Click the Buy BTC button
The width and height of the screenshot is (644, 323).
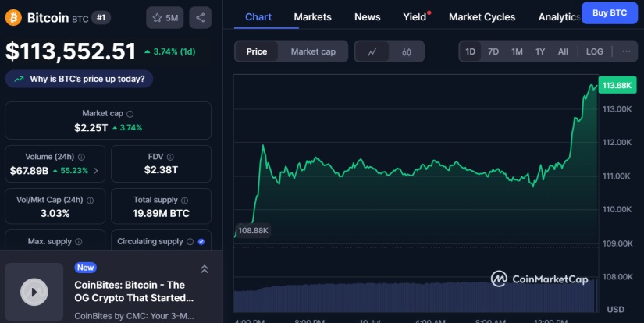pos(610,12)
